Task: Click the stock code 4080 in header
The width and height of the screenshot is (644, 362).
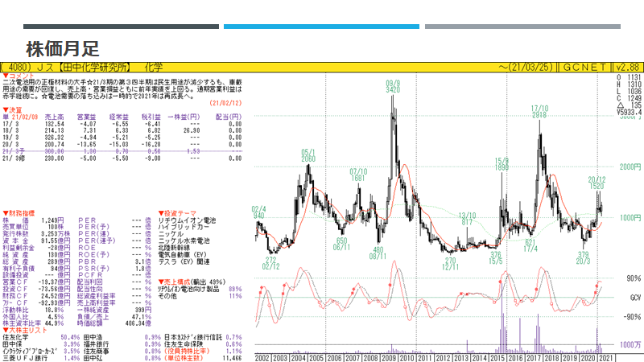Action: pos(19,68)
